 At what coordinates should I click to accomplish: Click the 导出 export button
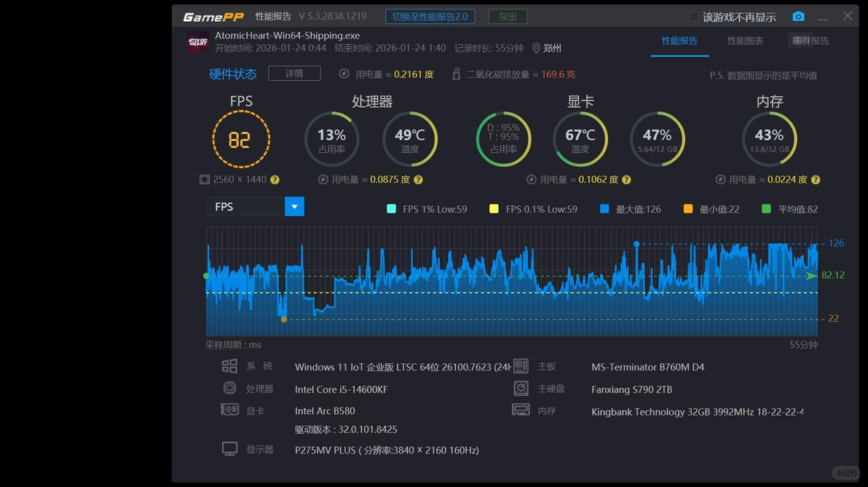coord(508,17)
